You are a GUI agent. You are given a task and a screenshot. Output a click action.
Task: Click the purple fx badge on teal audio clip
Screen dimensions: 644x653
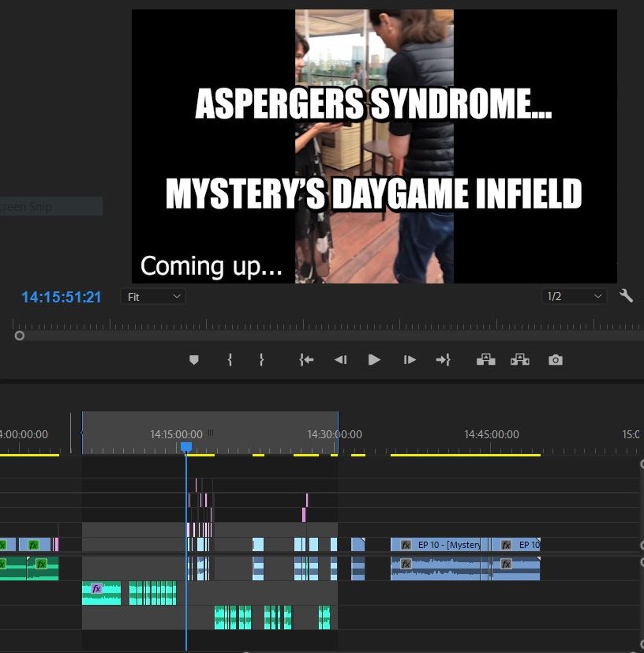point(96,589)
